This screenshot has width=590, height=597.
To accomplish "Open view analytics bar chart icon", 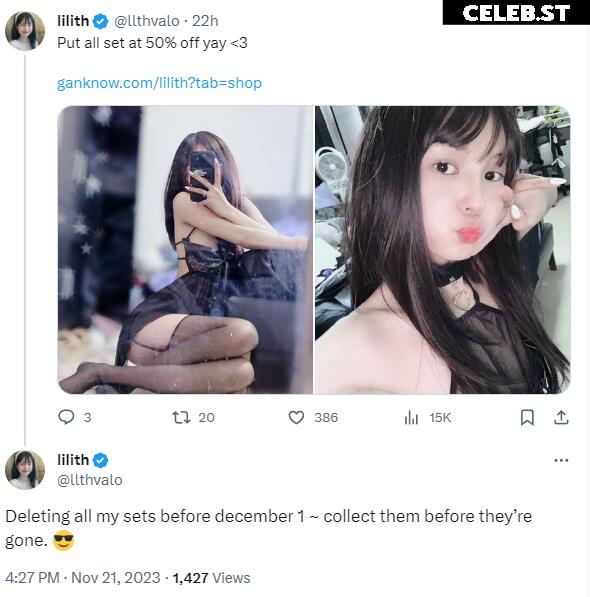I will [411, 418].
